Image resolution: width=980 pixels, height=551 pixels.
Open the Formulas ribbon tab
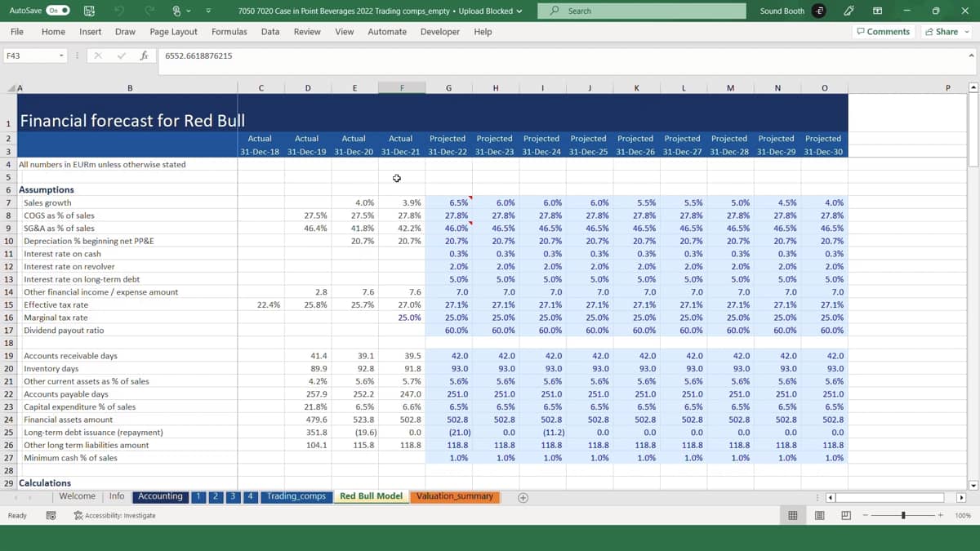[x=229, y=32]
